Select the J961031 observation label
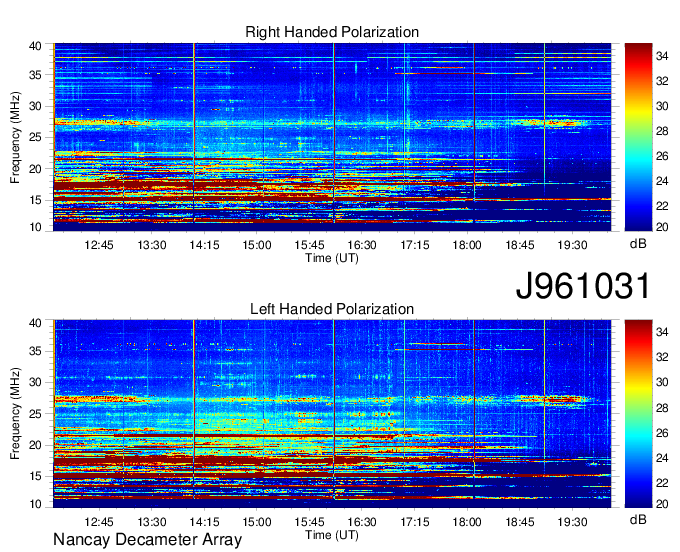The height and width of the screenshot is (552, 680). [583, 286]
